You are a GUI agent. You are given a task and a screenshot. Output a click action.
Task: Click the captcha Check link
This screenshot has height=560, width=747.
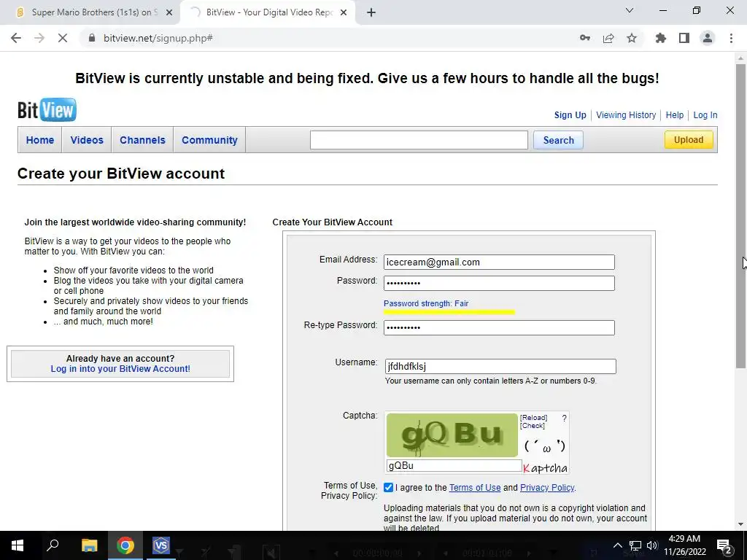[532, 426]
